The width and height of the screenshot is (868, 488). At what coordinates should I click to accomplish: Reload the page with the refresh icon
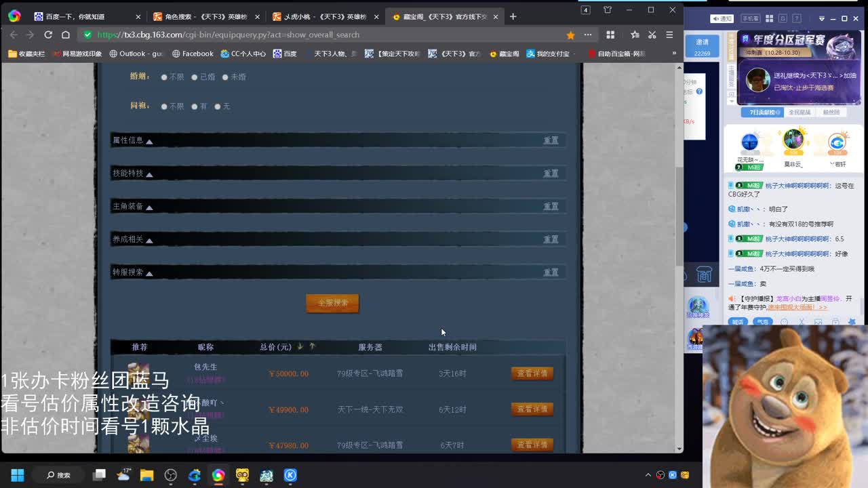(48, 35)
